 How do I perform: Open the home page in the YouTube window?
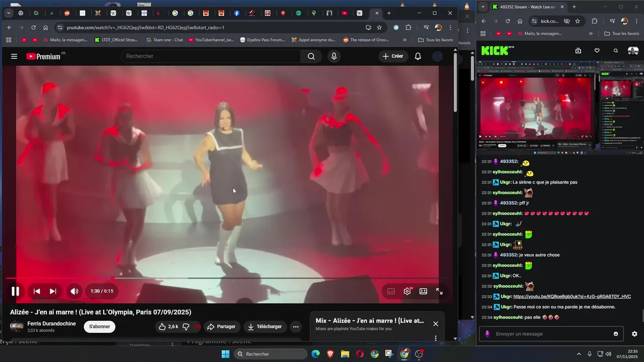pos(45,28)
